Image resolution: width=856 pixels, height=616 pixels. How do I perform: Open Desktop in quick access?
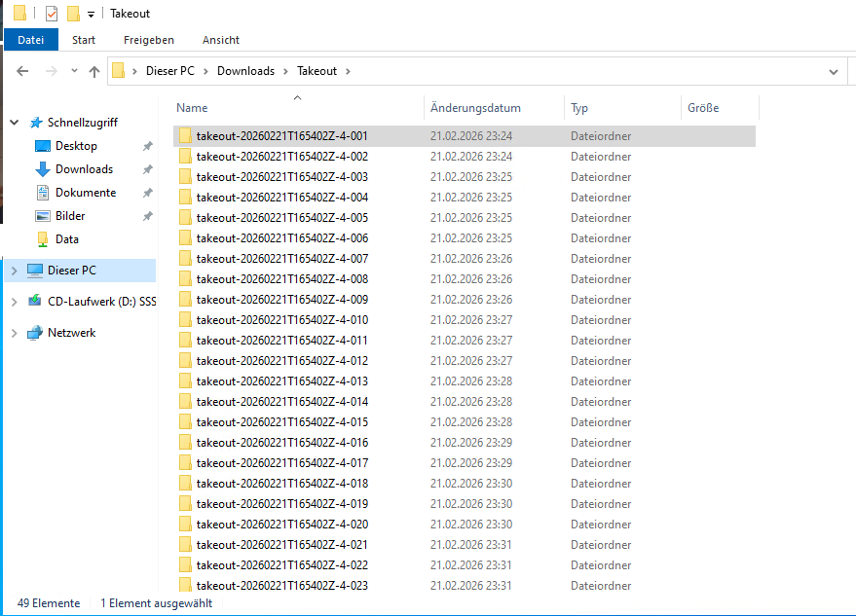pyautogui.click(x=76, y=146)
